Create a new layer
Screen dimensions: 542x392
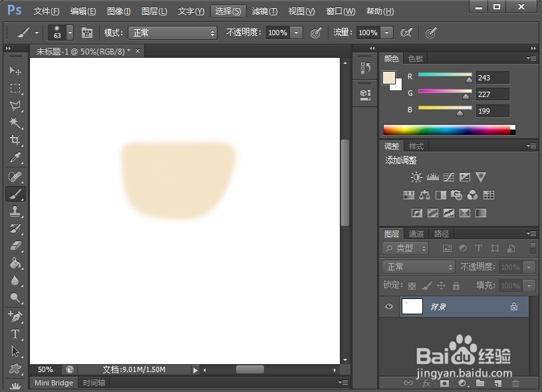tap(497, 383)
